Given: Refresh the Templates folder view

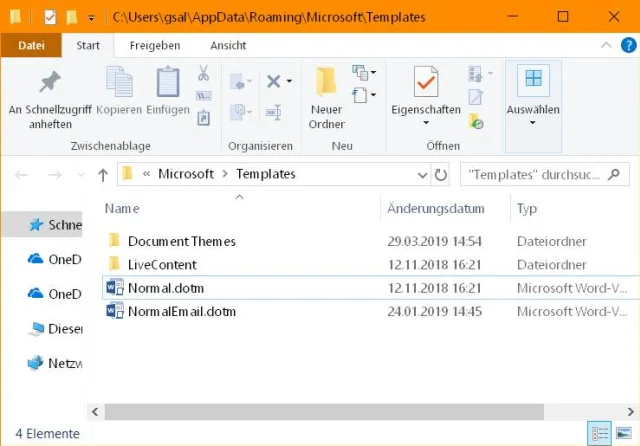Looking at the screenshot, I should click(440, 175).
